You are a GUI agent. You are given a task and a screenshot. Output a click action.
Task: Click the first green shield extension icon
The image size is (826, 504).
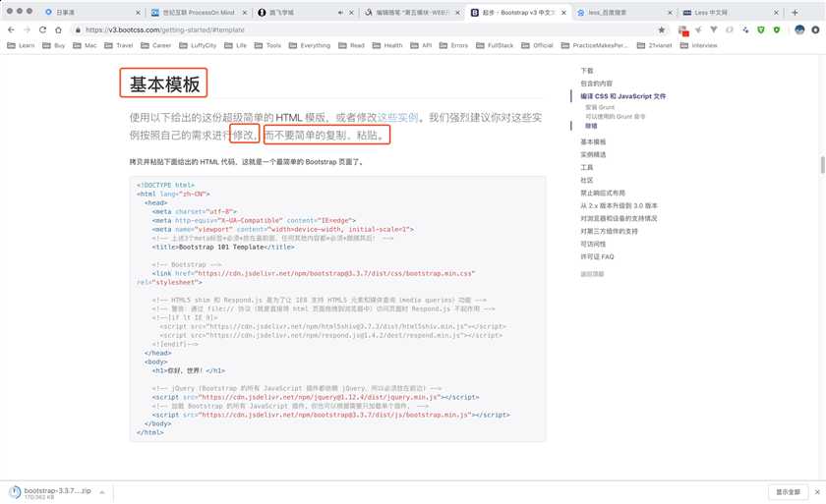tap(761, 30)
